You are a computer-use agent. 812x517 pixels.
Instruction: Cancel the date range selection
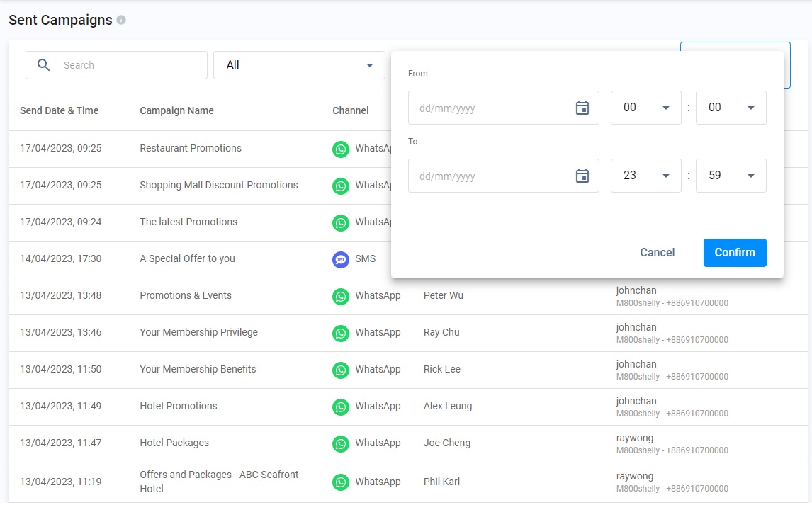pos(657,253)
